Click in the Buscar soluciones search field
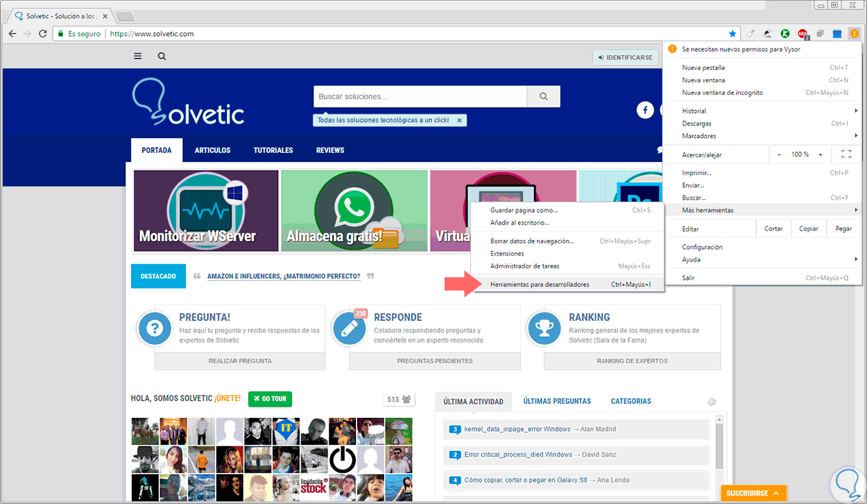This screenshot has width=867, height=504. (x=420, y=96)
